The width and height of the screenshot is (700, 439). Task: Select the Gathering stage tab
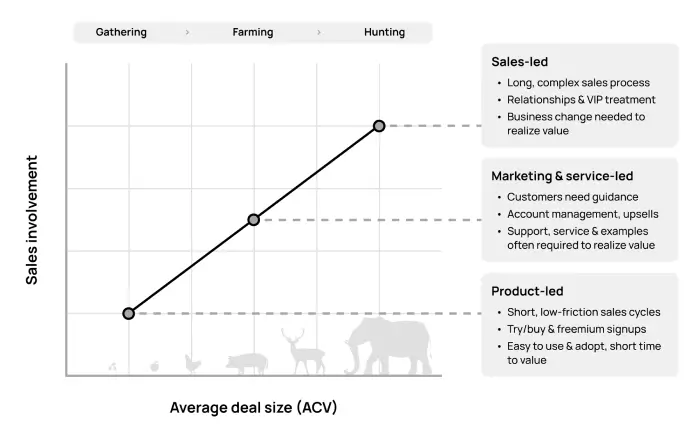pos(121,32)
